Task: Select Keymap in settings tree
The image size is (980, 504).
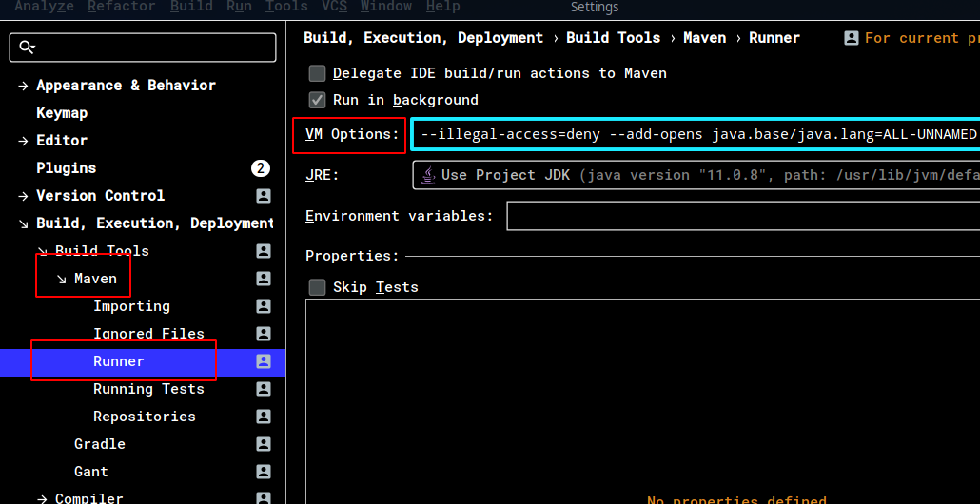Action: coord(62,113)
